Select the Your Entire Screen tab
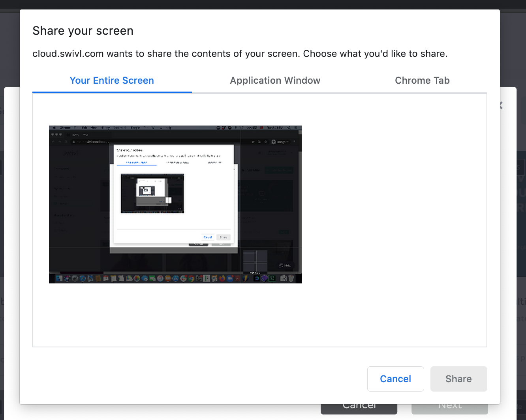This screenshot has height=420, width=526. click(x=112, y=81)
